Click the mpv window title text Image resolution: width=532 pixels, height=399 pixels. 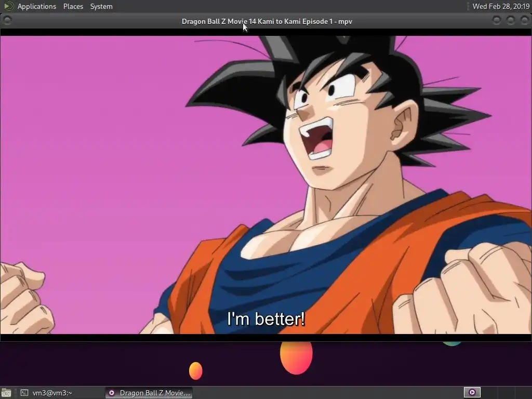pos(267,21)
